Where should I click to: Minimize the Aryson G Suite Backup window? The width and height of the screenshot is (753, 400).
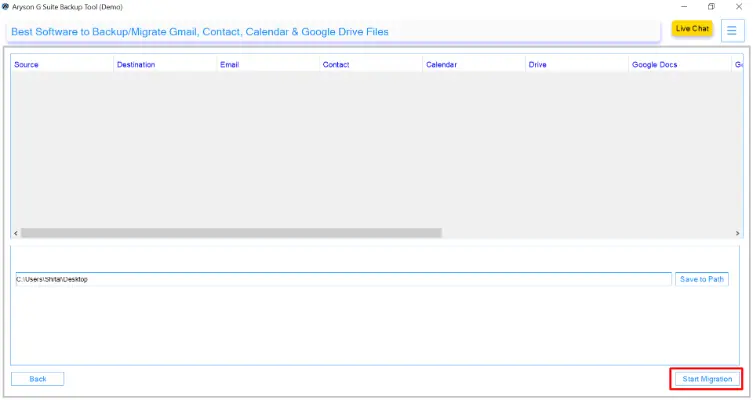[x=683, y=7]
